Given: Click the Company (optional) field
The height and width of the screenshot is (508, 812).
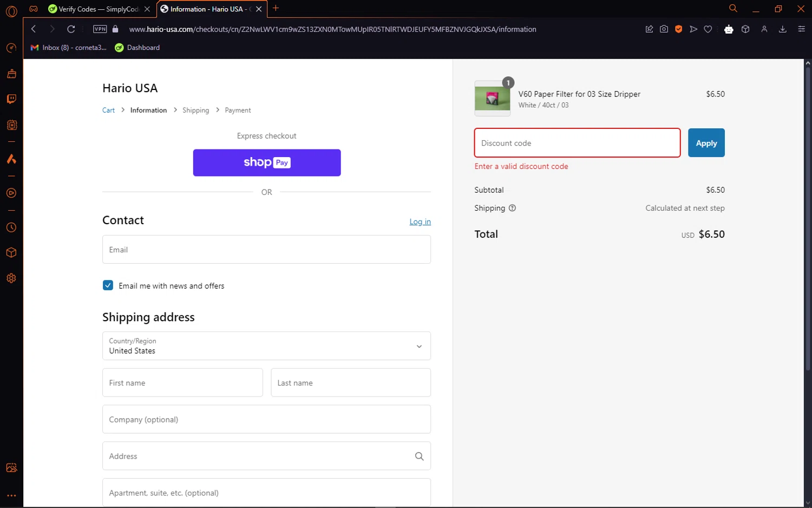Looking at the screenshot, I should pos(266,420).
